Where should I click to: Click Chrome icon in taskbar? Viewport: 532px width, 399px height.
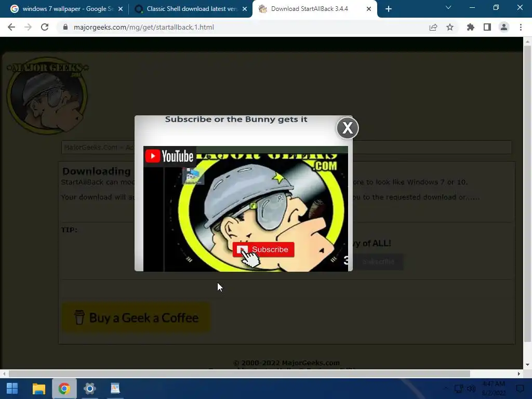64,389
